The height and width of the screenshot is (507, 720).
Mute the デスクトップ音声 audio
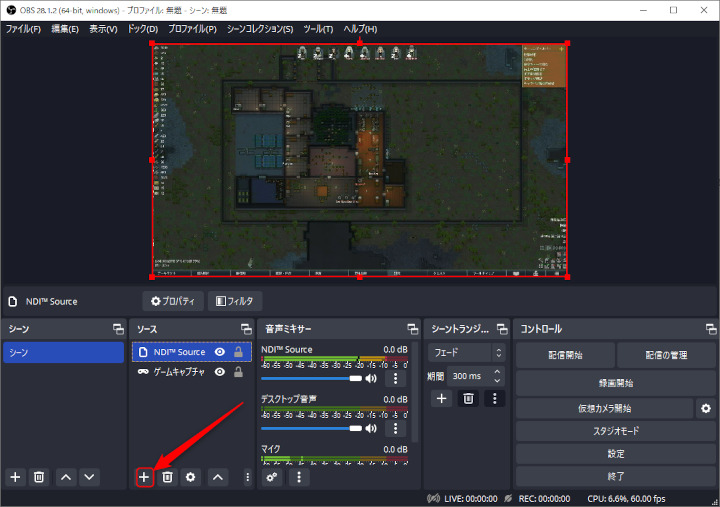pyautogui.click(x=371, y=428)
